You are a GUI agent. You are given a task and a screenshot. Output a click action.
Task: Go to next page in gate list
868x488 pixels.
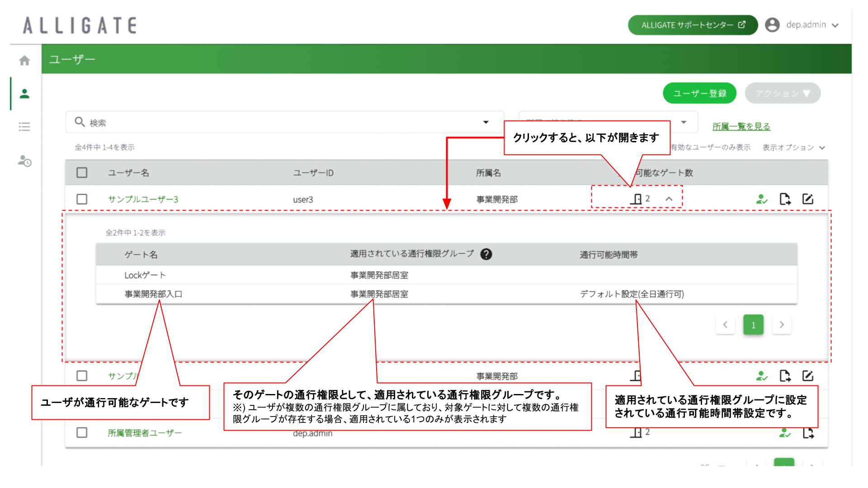782,324
